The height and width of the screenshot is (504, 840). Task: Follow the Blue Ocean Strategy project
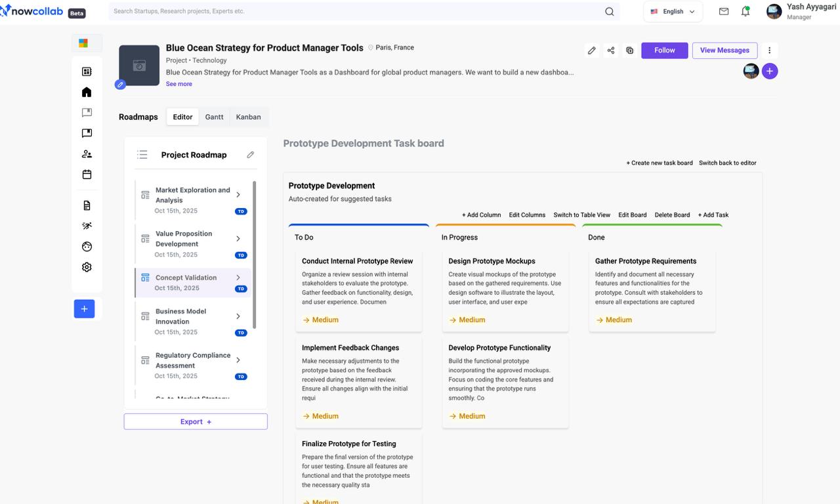point(664,50)
